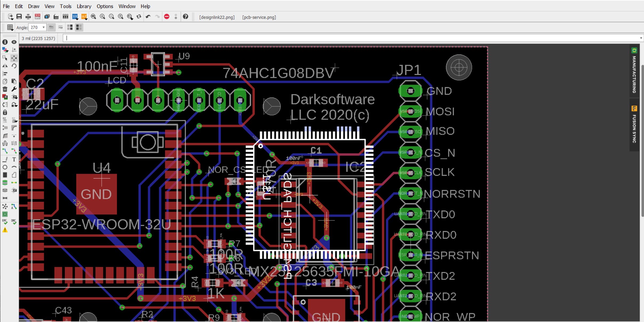
Task: Open the Library menu
Action: click(84, 6)
